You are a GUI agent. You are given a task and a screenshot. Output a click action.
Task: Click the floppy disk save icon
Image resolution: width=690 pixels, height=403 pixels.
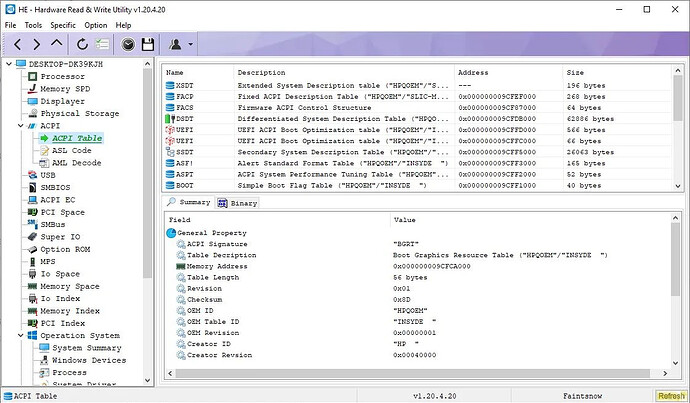click(148, 44)
